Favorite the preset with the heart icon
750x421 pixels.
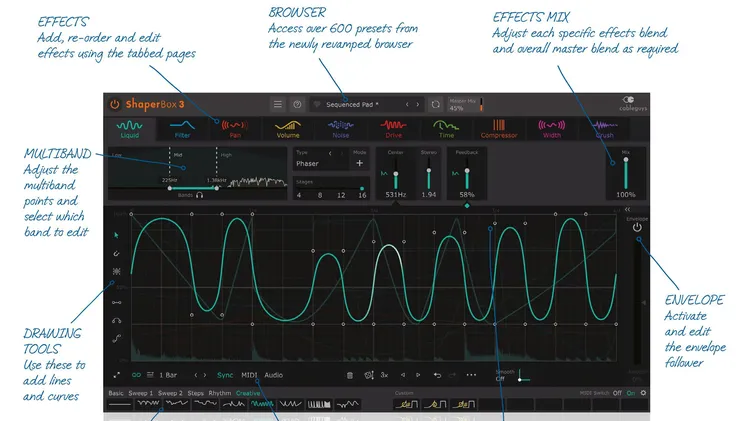[x=317, y=104]
